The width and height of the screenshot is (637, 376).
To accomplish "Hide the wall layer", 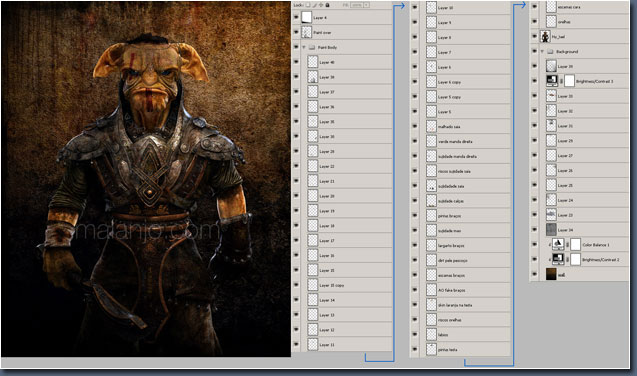I will point(535,274).
